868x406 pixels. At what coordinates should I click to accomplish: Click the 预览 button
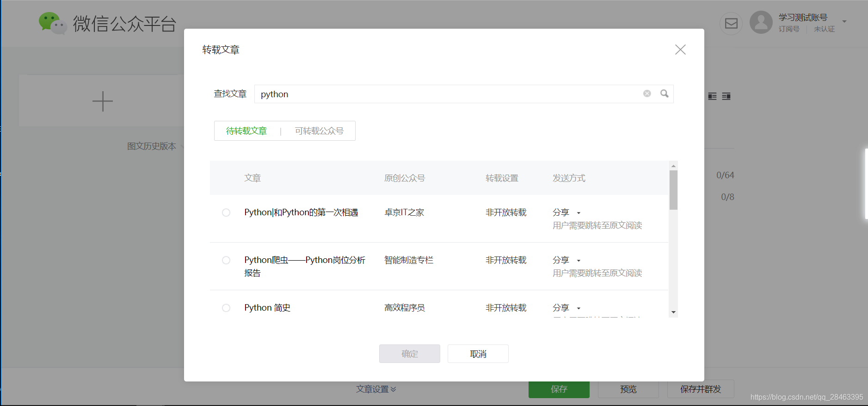[628, 389]
